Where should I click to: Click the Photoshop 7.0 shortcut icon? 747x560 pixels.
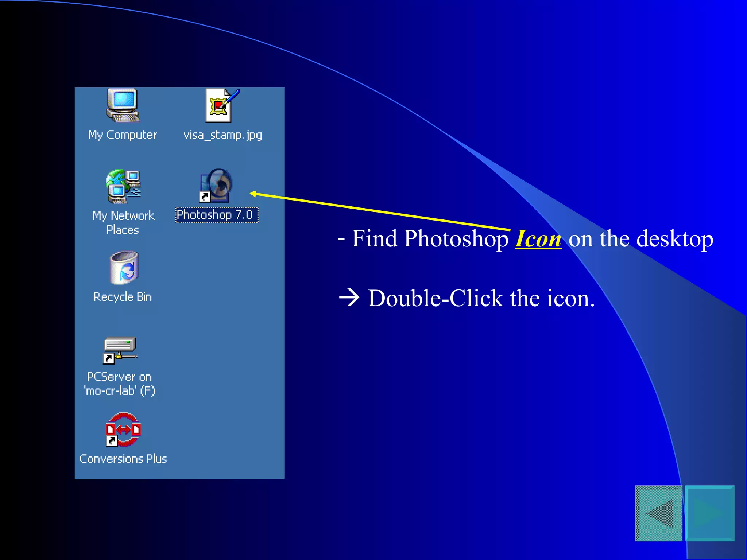216,185
